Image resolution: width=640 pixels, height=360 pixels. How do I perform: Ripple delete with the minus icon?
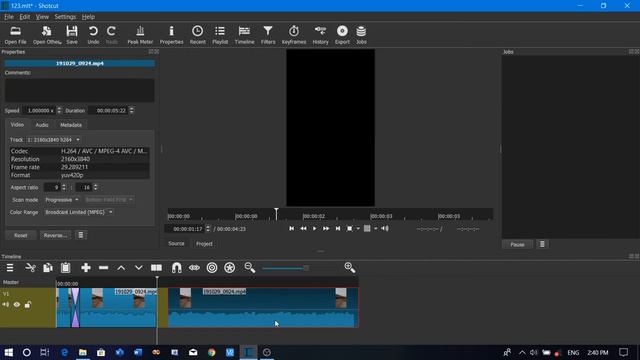pyautogui.click(x=104, y=268)
